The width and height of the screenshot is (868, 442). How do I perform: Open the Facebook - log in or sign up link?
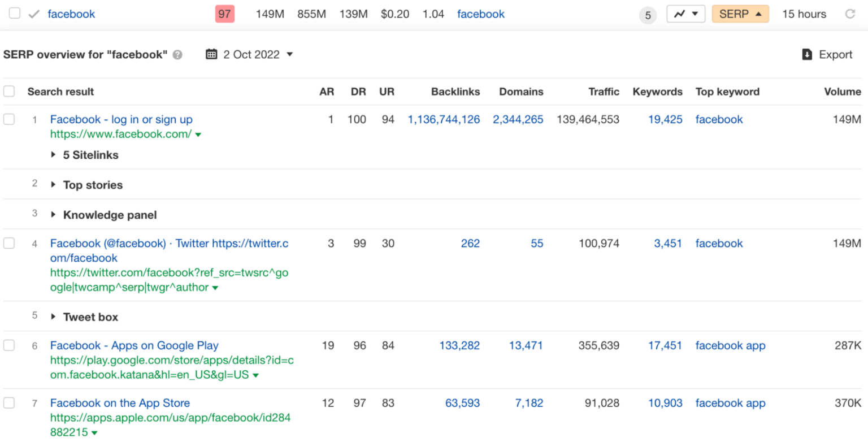(121, 119)
